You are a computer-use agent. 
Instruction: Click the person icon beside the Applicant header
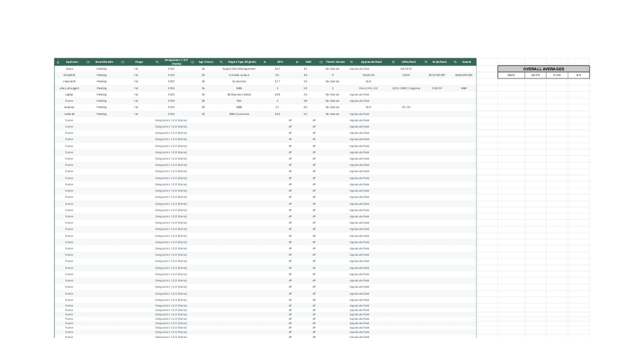click(58, 62)
